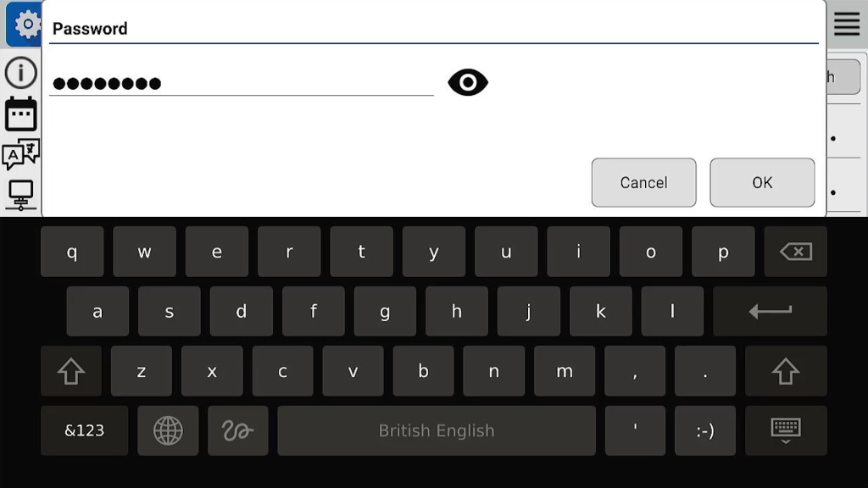The height and width of the screenshot is (488, 868).
Task: Tap the British English space bar
Action: click(x=437, y=430)
